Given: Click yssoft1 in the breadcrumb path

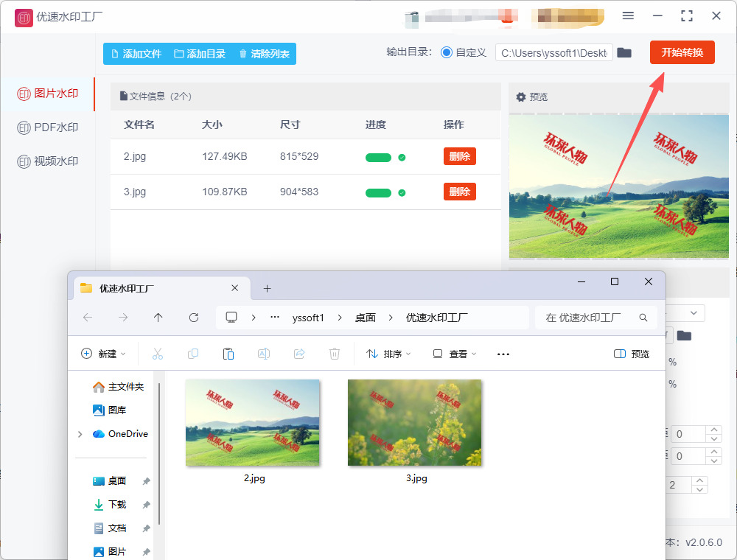Looking at the screenshot, I should (x=308, y=318).
